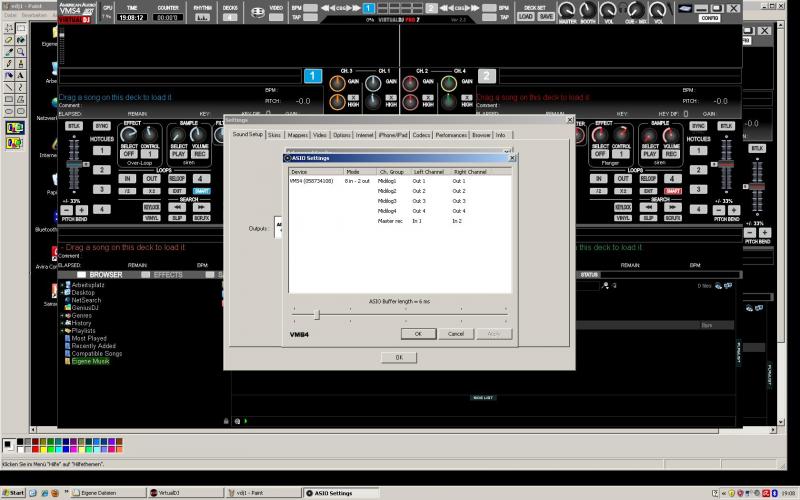Open the Windows Start menu
This screenshot has width=800, height=500.
pyautogui.click(x=13, y=493)
